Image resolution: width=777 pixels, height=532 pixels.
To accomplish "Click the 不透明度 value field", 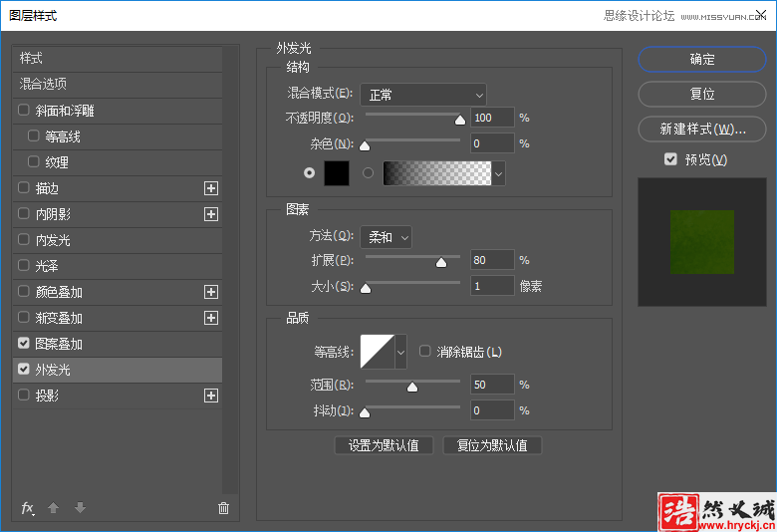I will pyautogui.click(x=492, y=118).
